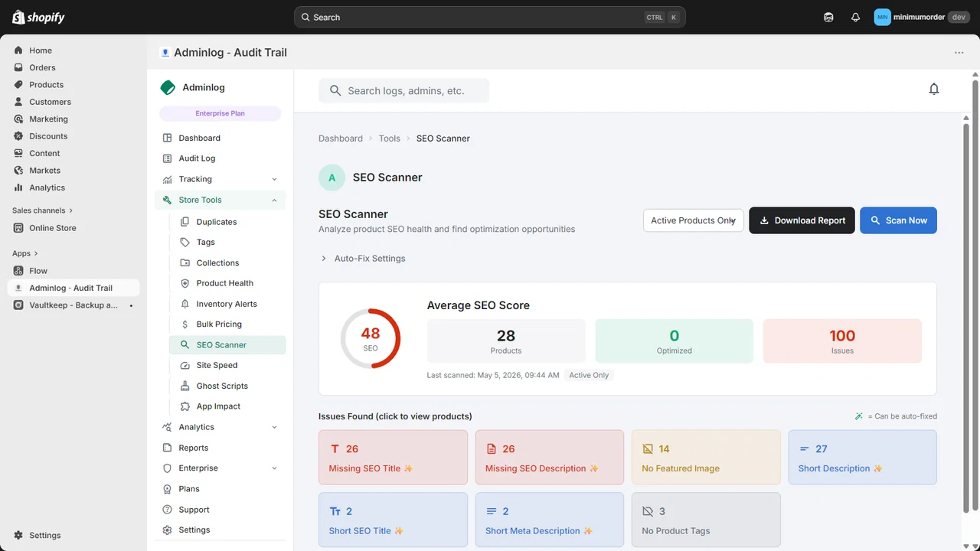
Task: Expand Auto-Fix Settings
Action: (x=363, y=259)
